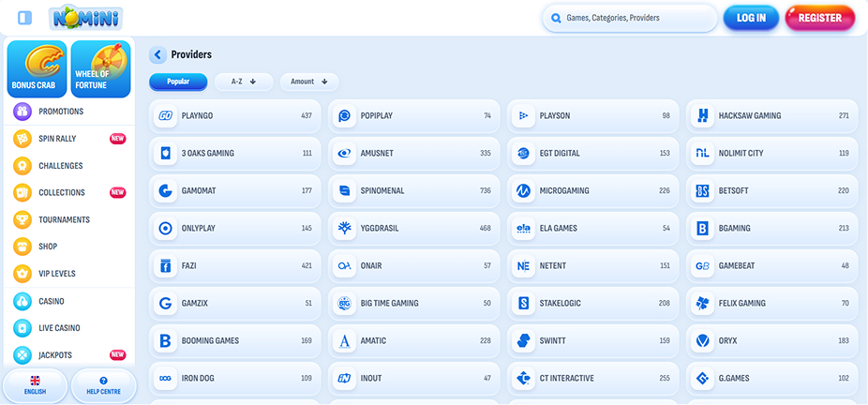The width and height of the screenshot is (868, 405).
Task: Open the Microgaming provider icon
Action: click(524, 191)
